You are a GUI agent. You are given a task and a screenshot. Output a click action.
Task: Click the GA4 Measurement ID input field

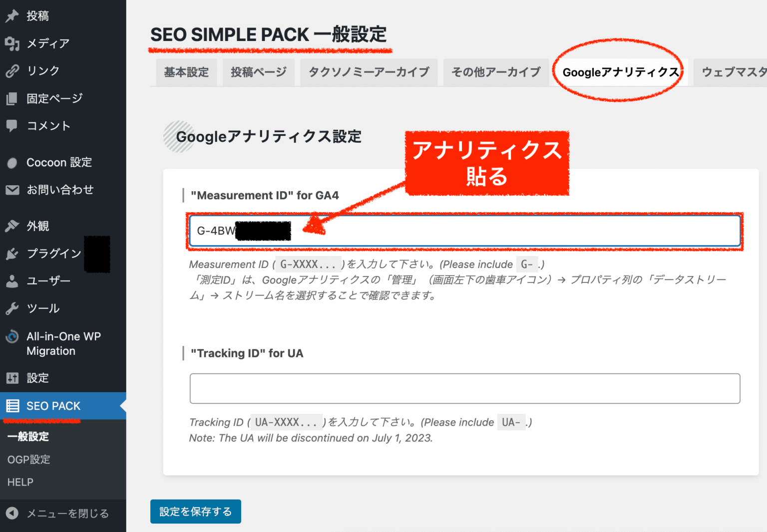(463, 231)
